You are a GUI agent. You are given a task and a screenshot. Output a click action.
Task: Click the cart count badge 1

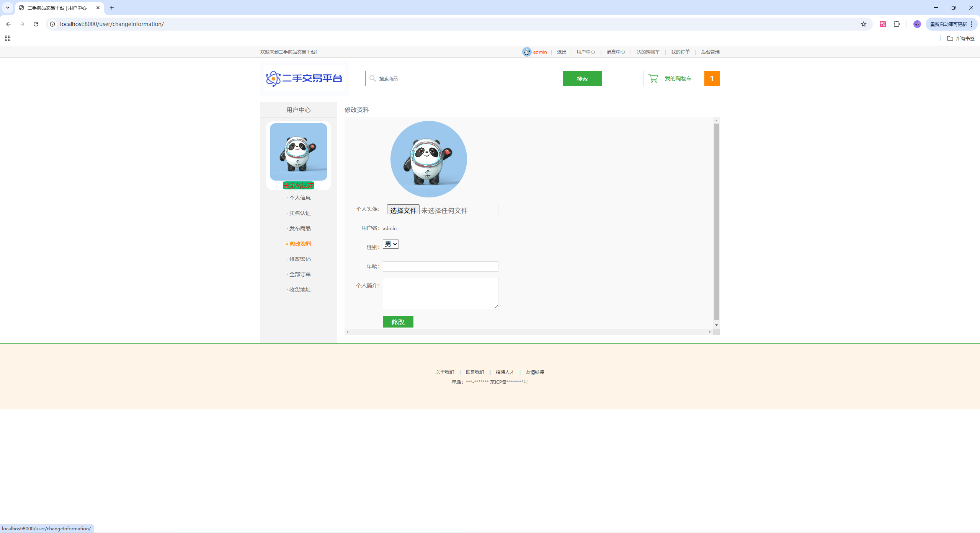pyautogui.click(x=712, y=78)
